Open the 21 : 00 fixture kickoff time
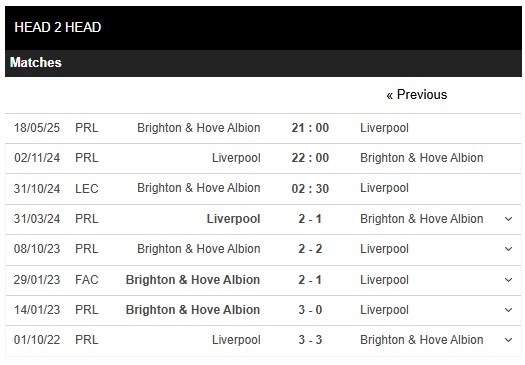The height and width of the screenshot is (365, 525). [310, 128]
